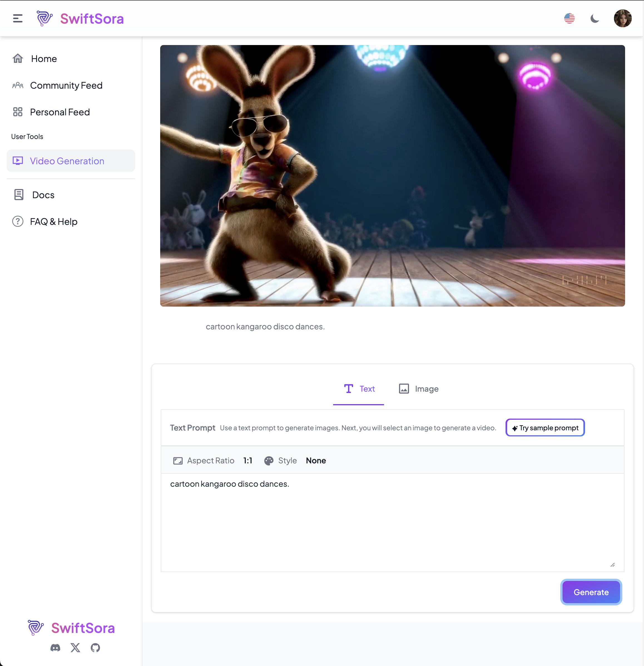
Task: Open the Discord icon in footer
Action: (x=55, y=648)
